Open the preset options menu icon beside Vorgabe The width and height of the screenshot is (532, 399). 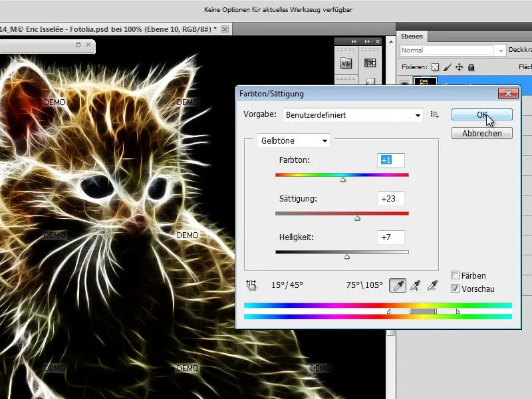click(435, 114)
